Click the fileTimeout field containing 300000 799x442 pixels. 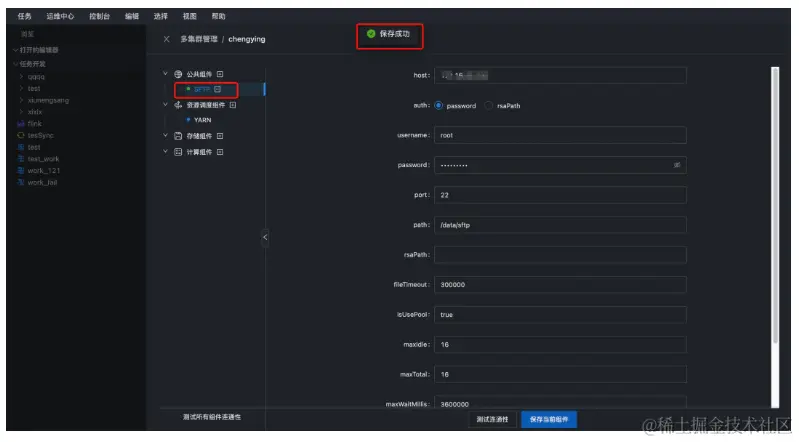[x=560, y=284]
